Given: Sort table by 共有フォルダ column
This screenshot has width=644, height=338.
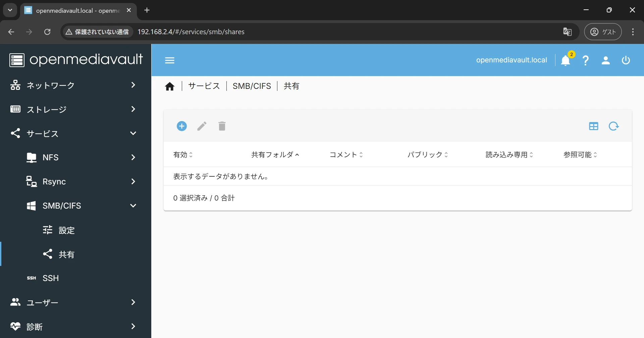Looking at the screenshot, I should 275,155.
